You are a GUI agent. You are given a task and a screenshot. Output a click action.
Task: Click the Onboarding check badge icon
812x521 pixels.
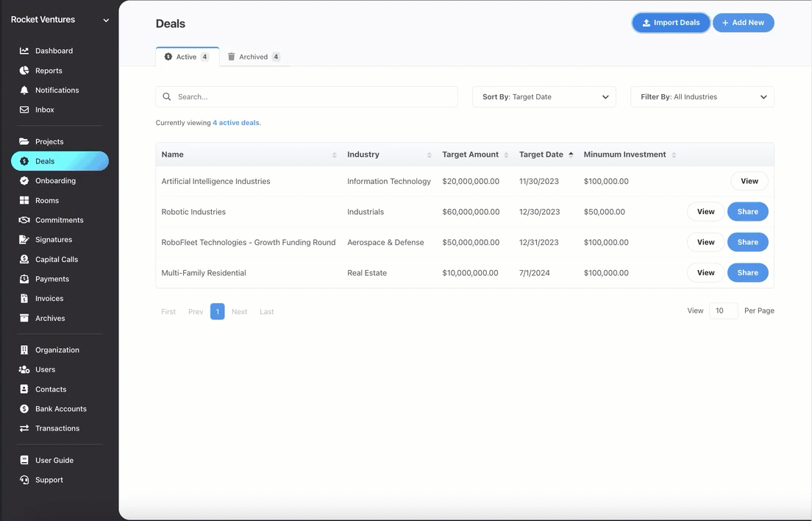pyautogui.click(x=24, y=181)
